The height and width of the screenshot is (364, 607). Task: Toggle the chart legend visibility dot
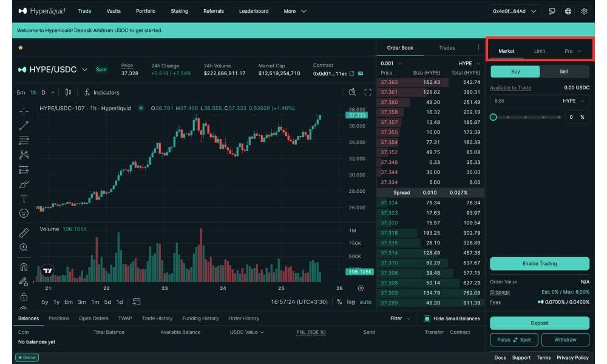141,108
